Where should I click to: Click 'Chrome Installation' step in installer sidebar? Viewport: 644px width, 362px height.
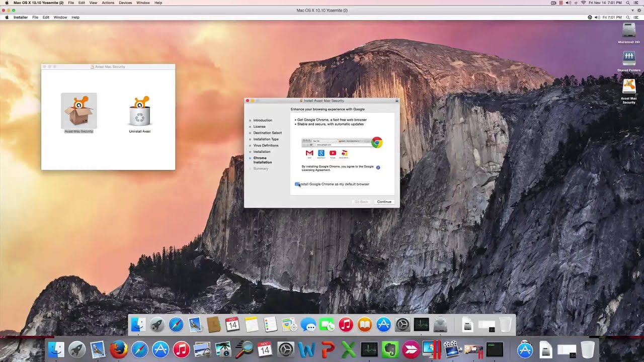pyautogui.click(x=263, y=160)
